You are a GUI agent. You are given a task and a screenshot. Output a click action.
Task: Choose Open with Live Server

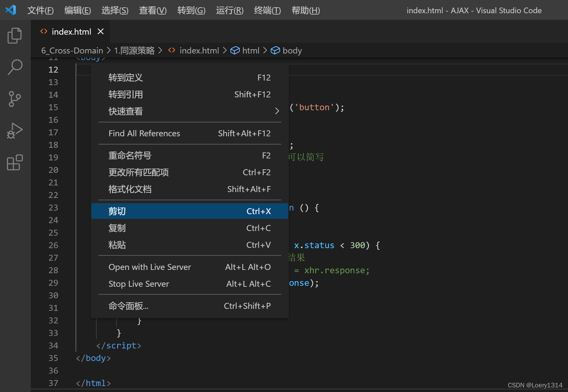tap(190, 267)
